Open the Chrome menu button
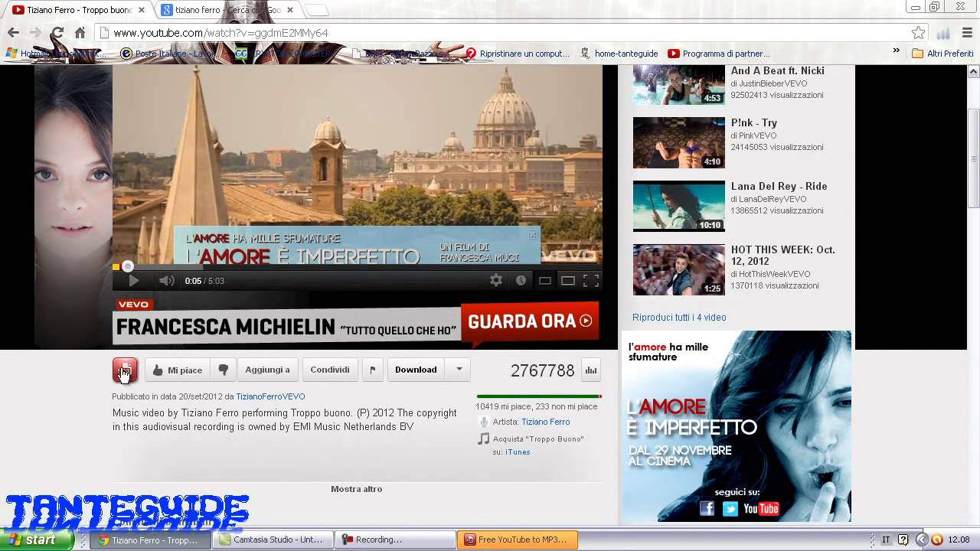 [968, 33]
